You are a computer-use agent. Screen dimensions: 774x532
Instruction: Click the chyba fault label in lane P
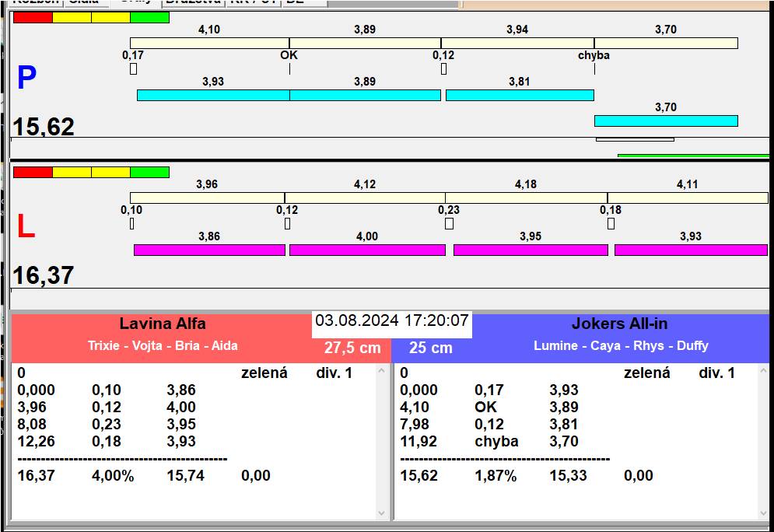click(x=594, y=55)
